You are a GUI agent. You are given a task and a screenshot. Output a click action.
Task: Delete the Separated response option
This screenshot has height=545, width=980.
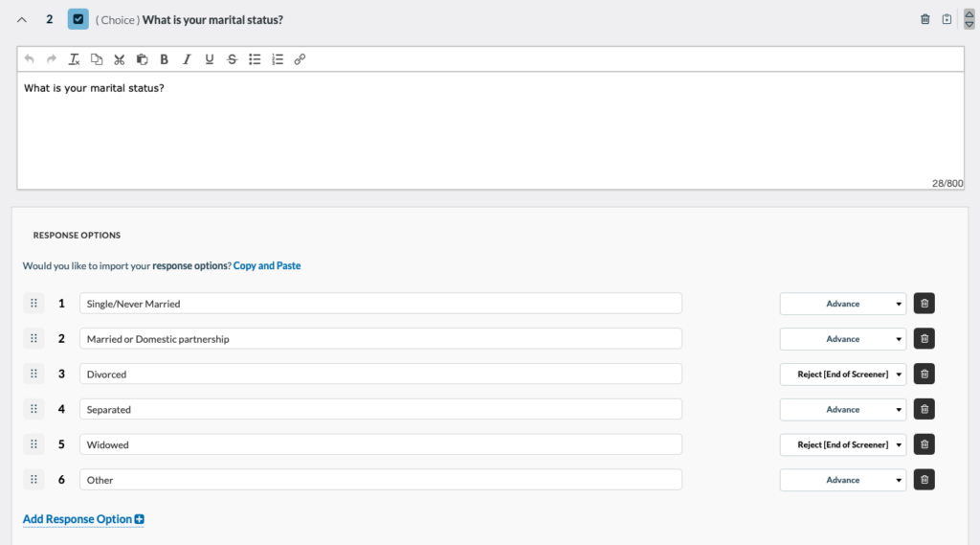pyautogui.click(x=924, y=409)
